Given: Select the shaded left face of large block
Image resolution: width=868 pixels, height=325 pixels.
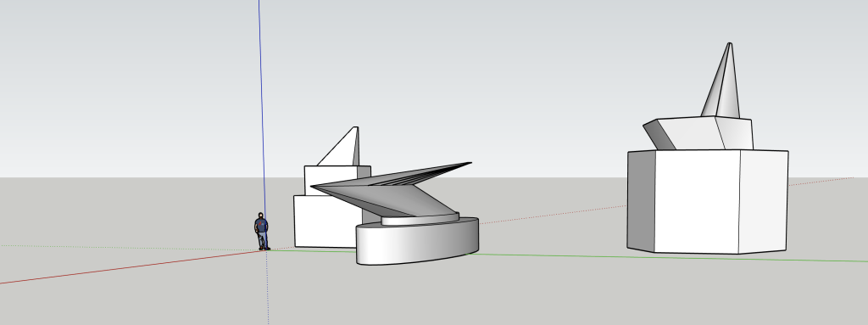Looking at the screenshot, I should pos(641,201).
